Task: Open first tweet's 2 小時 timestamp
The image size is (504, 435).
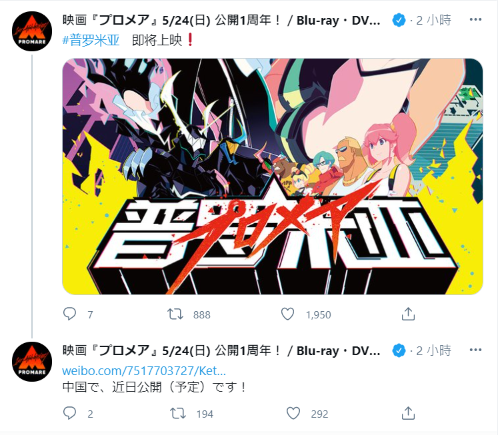Action: (x=433, y=20)
